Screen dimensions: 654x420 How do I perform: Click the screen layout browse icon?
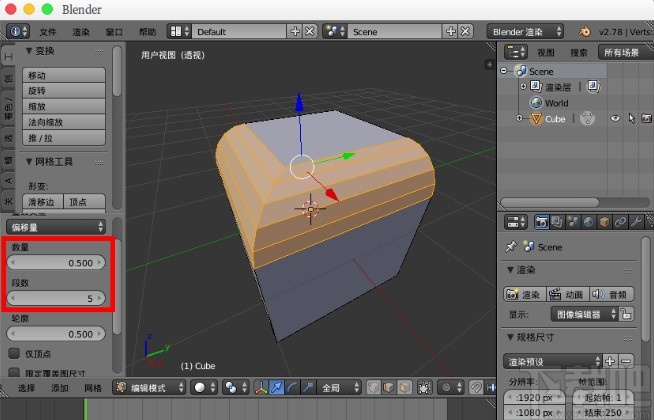click(x=180, y=31)
